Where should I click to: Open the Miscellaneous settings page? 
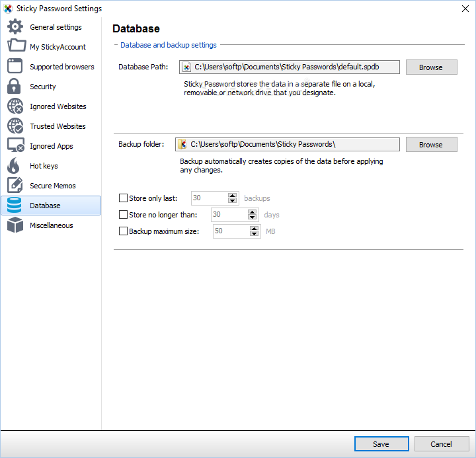[x=51, y=225]
